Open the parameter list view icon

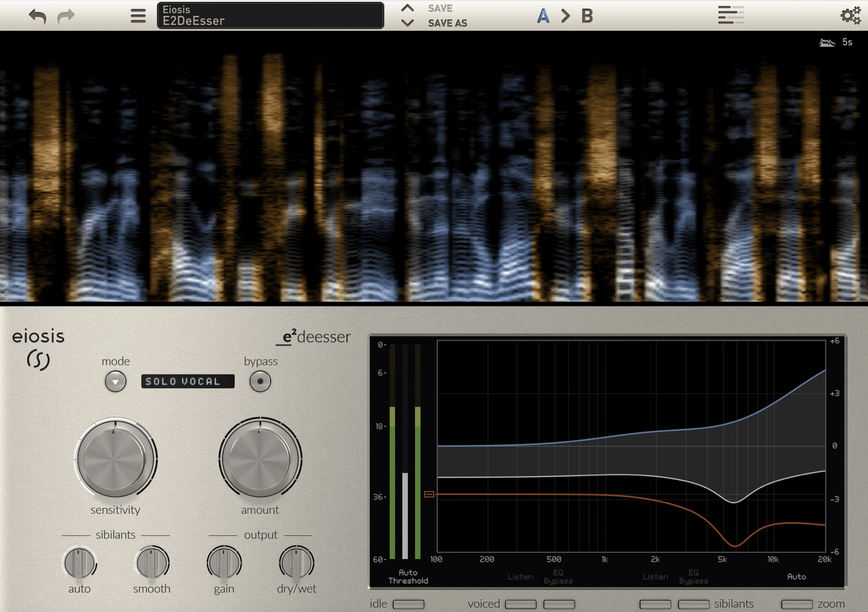coord(731,15)
